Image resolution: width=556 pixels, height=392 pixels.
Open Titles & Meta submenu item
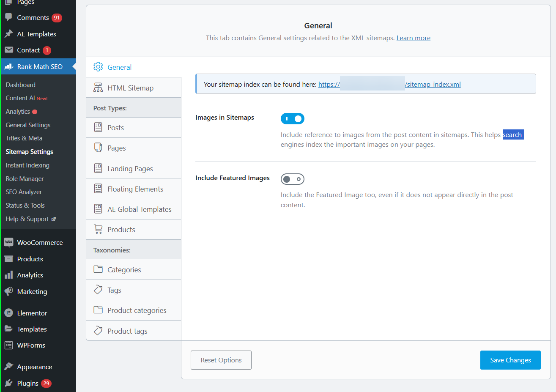click(x=24, y=138)
